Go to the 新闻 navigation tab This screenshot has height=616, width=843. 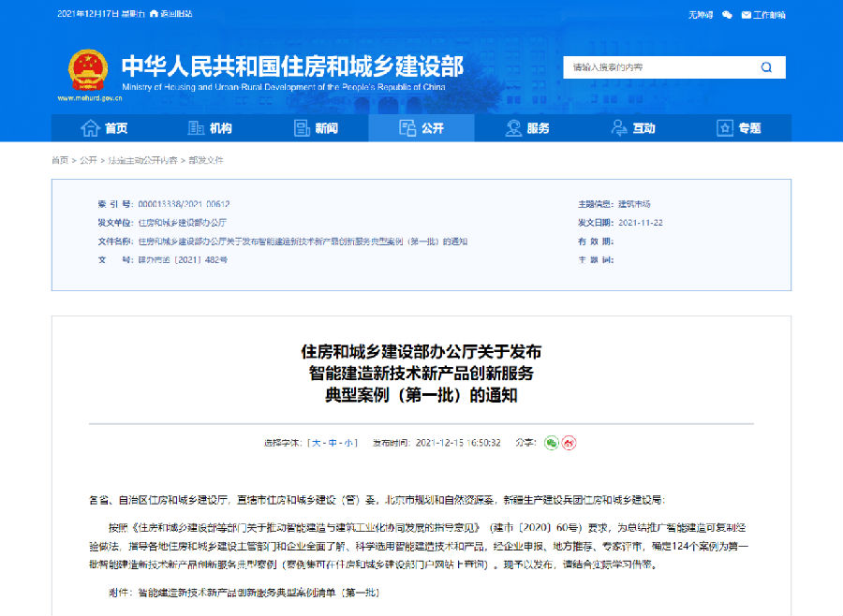tap(316, 128)
